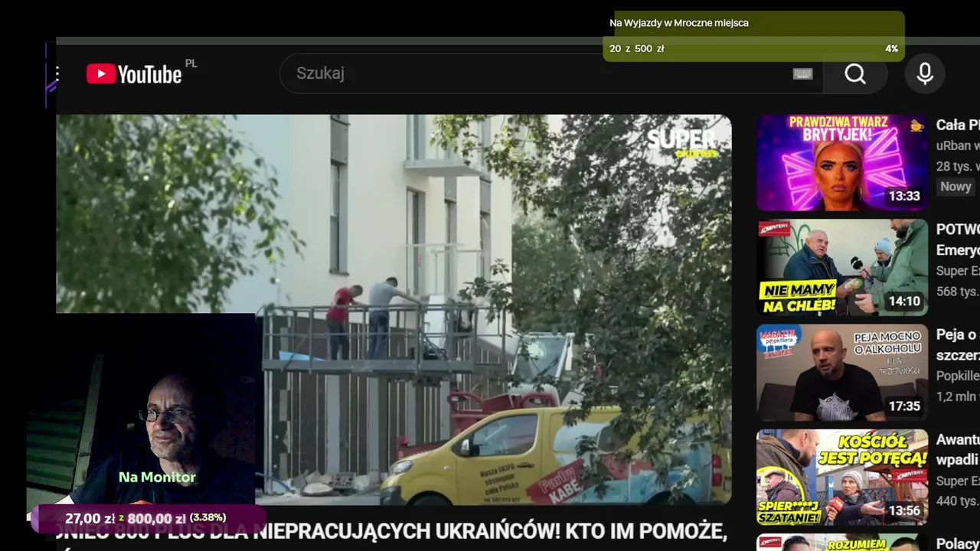
Task: Open the on-screen keyboard icon in search
Action: pyautogui.click(x=802, y=73)
